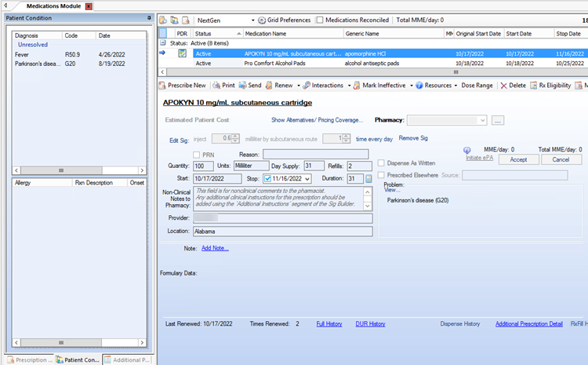Open DUR History link

coord(370,323)
